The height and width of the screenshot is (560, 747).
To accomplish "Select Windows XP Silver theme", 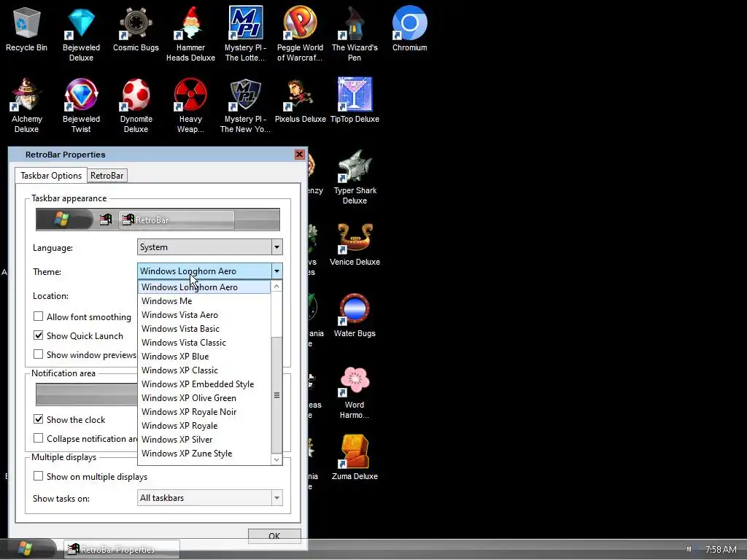I will pyautogui.click(x=204, y=439).
